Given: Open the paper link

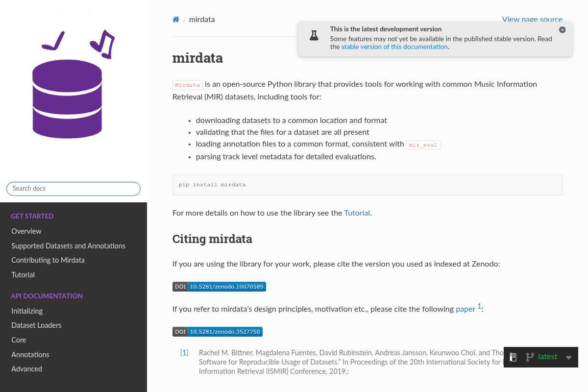Looking at the screenshot, I should [x=465, y=309].
